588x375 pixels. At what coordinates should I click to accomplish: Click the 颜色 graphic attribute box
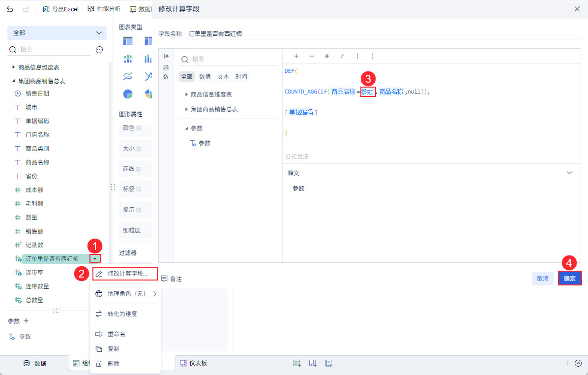(x=135, y=128)
